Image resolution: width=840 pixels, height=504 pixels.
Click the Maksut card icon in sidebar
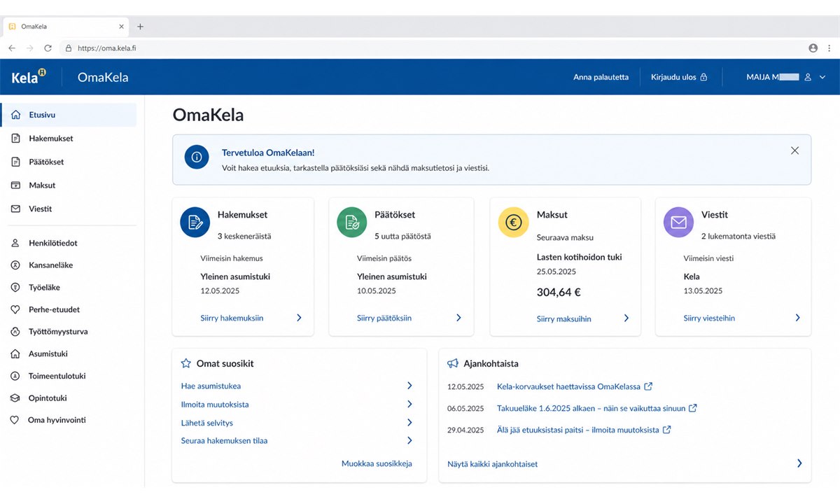[15, 185]
